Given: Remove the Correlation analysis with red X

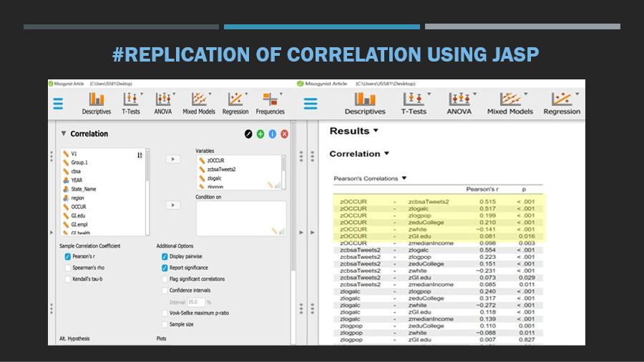Looking at the screenshot, I should pos(284,134).
